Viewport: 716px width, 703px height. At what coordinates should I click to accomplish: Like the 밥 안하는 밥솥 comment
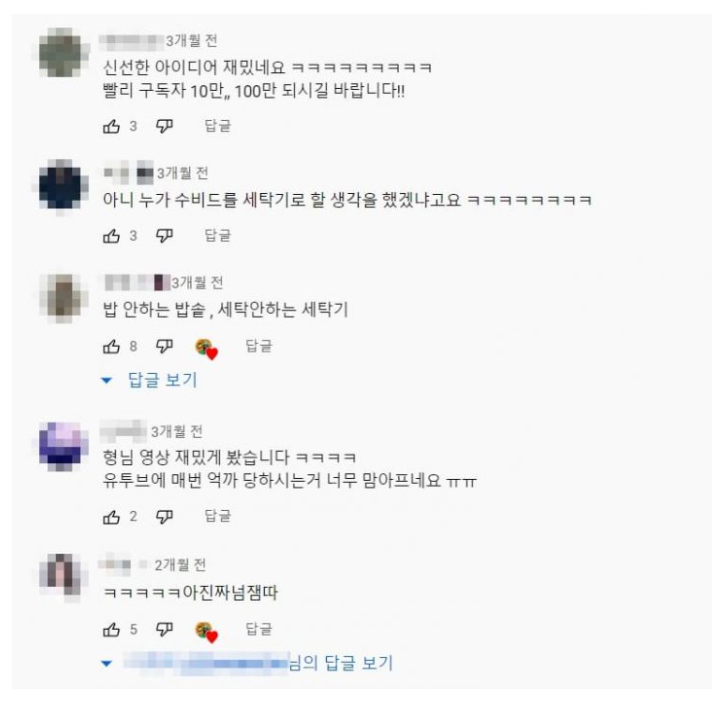pyautogui.click(x=111, y=346)
